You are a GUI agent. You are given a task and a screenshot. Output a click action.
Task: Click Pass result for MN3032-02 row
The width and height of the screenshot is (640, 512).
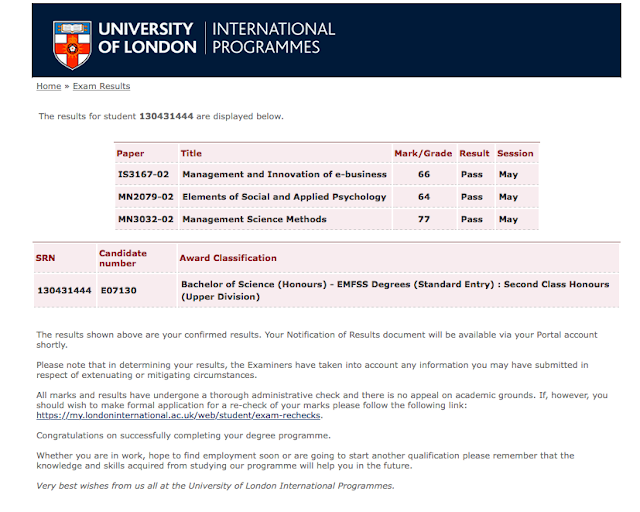(x=472, y=219)
